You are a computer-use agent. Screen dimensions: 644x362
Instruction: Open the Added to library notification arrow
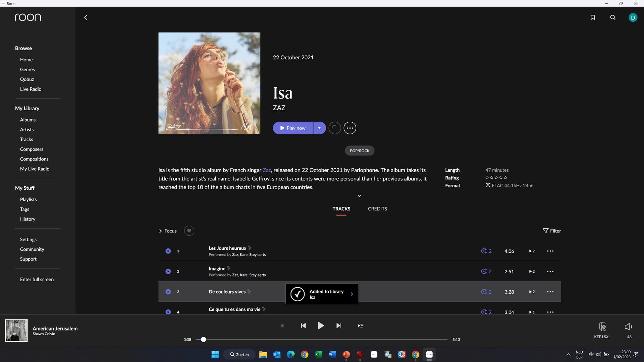(x=352, y=294)
